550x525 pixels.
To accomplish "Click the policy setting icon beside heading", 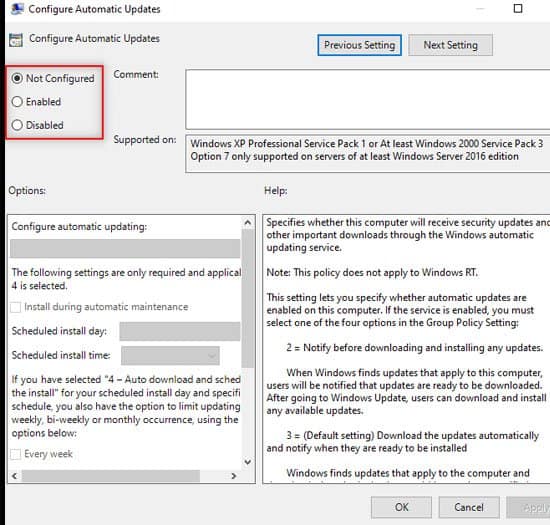I will pos(16,40).
